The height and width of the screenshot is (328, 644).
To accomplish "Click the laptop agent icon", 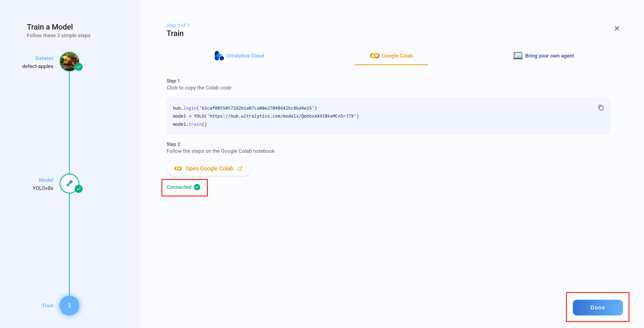I will 518,56.
